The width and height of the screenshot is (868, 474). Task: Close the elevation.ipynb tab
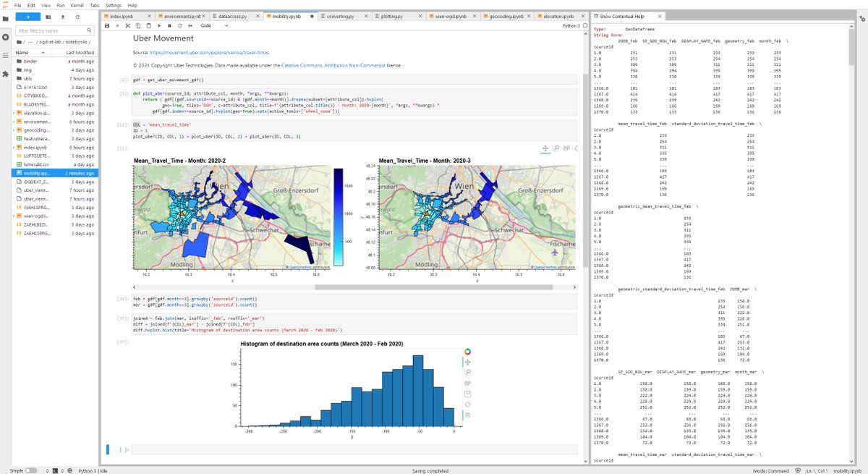coord(582,16)
